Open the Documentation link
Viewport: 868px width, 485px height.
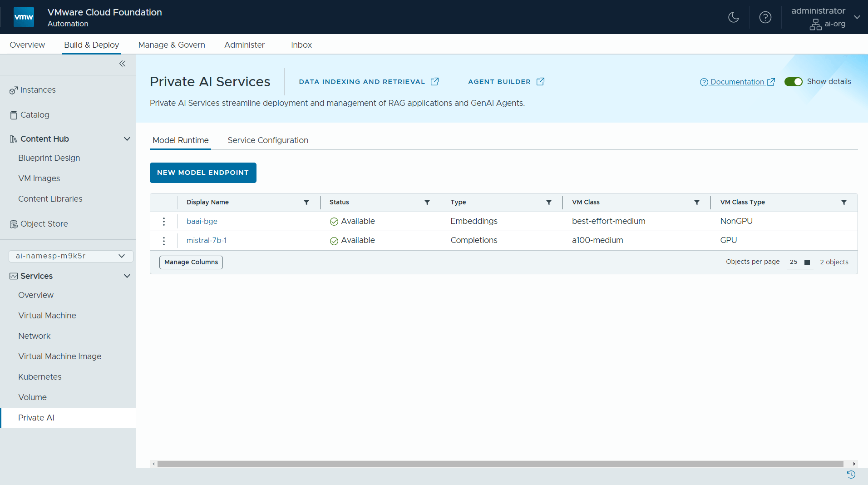pos(737,82)
